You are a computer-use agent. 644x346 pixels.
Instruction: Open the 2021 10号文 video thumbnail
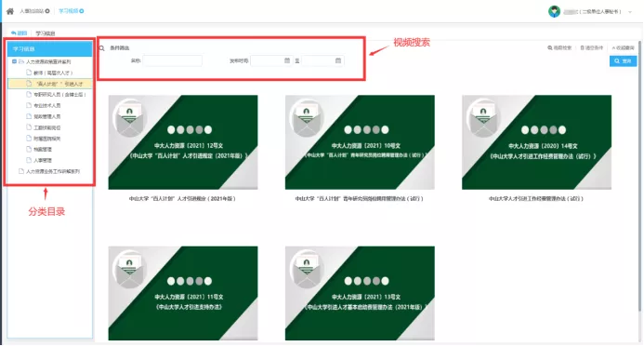pos(360,142)
